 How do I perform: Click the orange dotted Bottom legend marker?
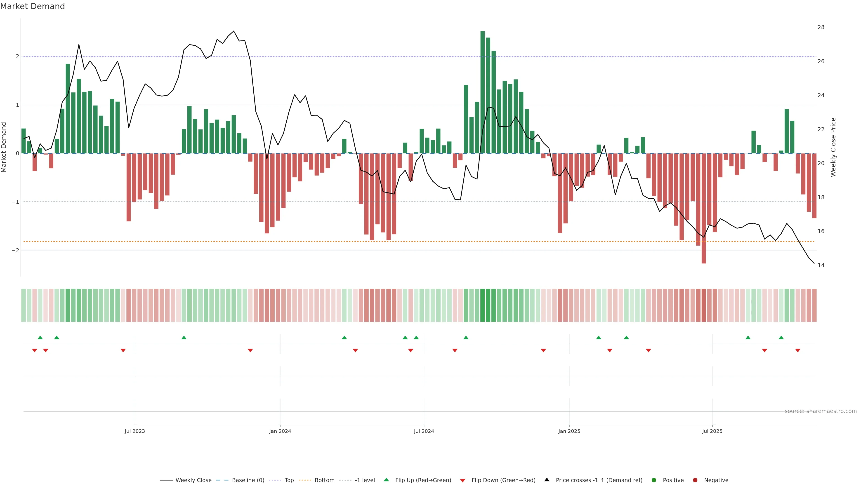[305, 480]
